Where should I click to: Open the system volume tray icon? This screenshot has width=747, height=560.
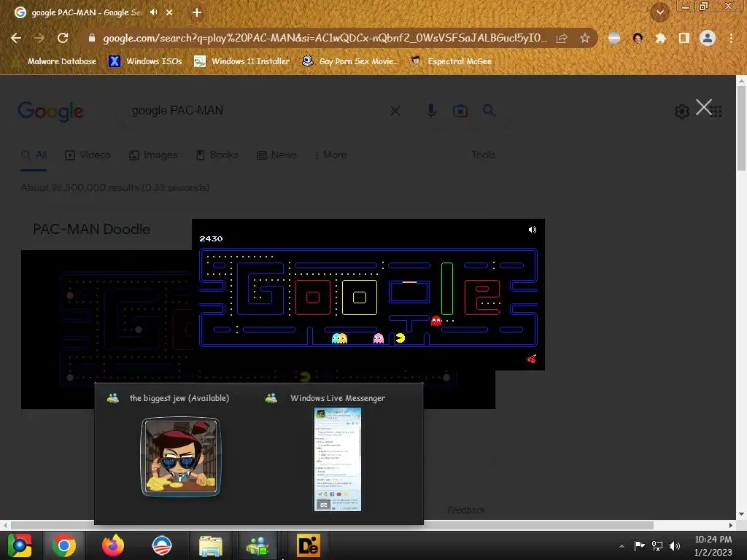[675, 545]
